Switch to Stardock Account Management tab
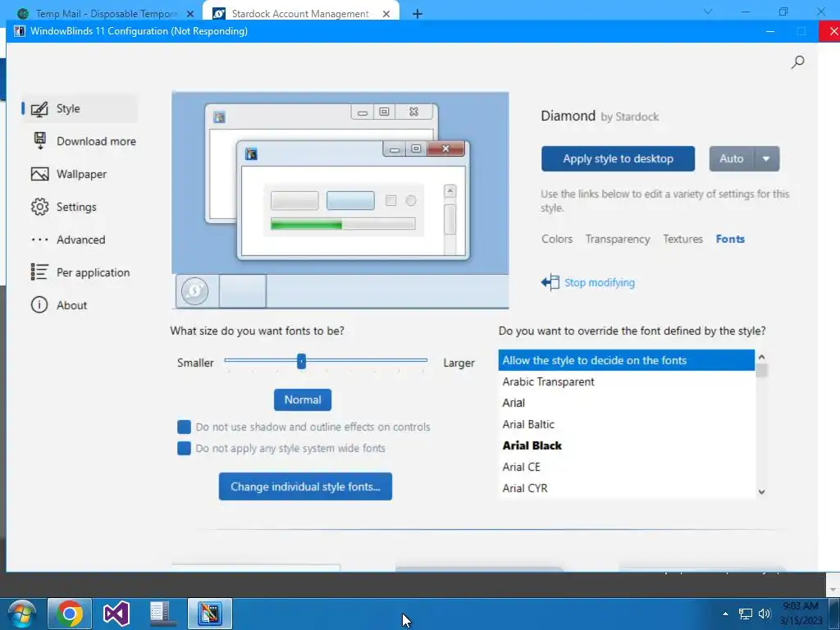 [x=300, y=14]
